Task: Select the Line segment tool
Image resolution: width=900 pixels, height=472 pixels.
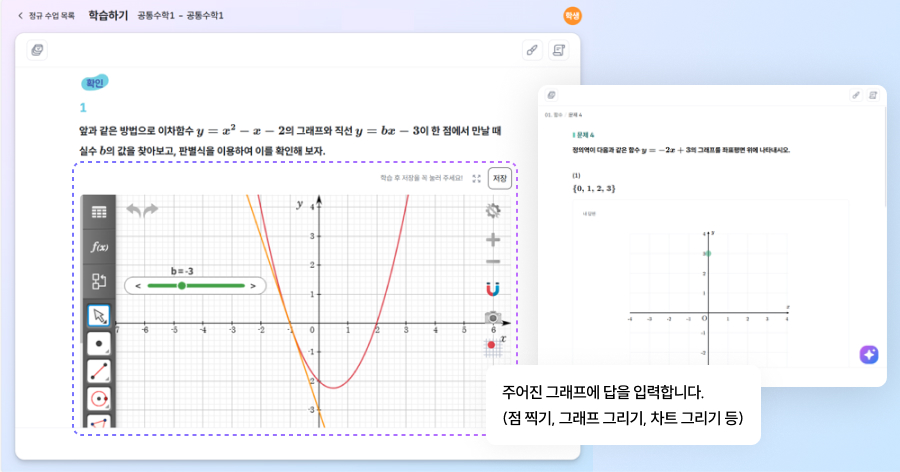Action: pyautogui.click(x=99, y=372)
